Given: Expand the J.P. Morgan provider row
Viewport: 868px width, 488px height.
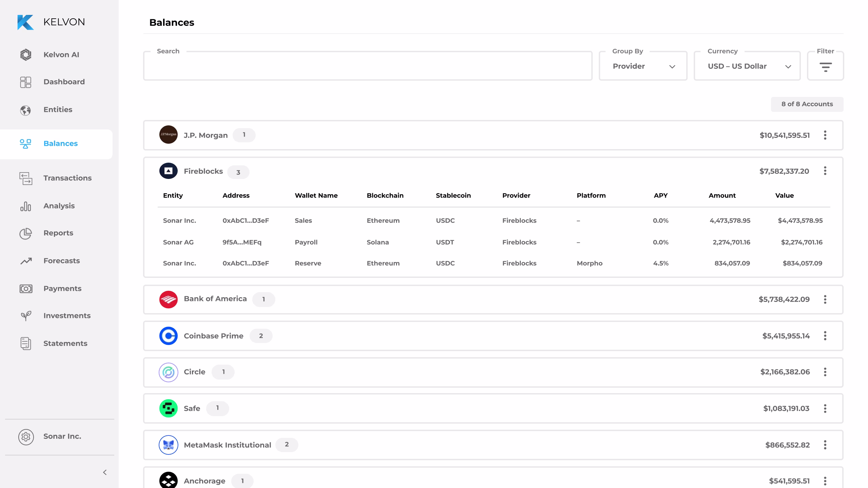Looking at the screenshot, I should click(x=493, y=135).
